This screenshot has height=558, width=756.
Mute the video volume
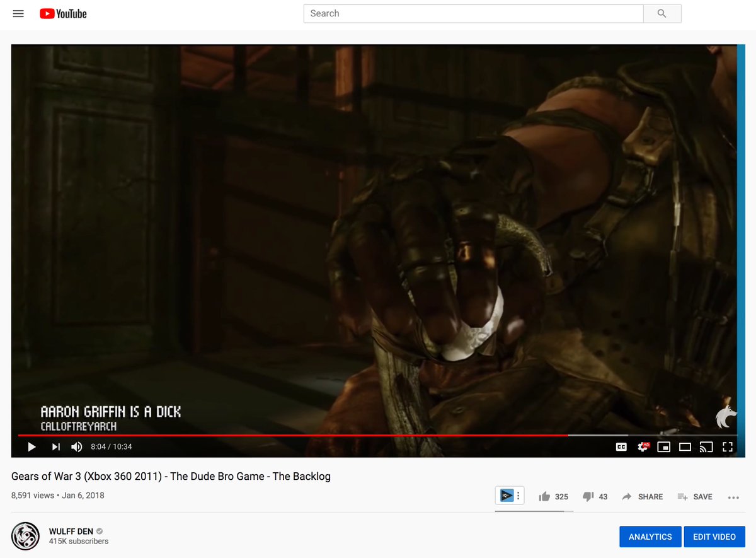point(77,447)
